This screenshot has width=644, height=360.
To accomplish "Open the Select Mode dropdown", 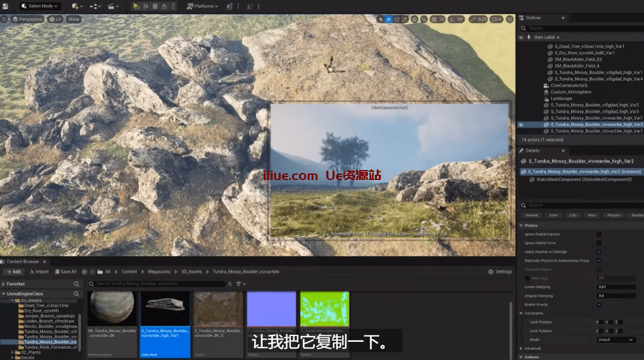I will 40,6.
